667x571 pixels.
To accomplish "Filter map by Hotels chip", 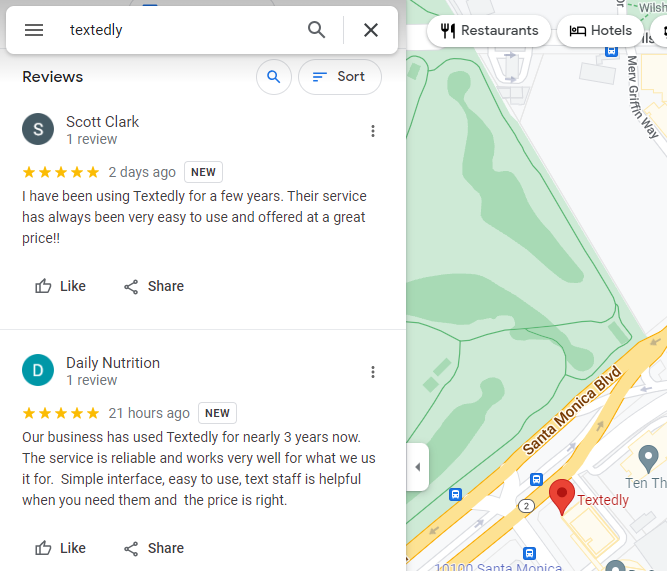I will point(600,31).
